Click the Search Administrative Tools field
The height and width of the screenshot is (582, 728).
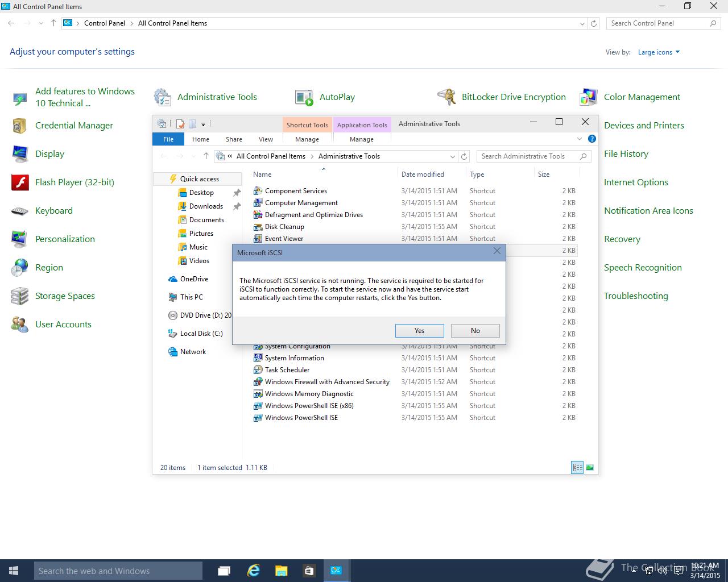pos(533,156)
